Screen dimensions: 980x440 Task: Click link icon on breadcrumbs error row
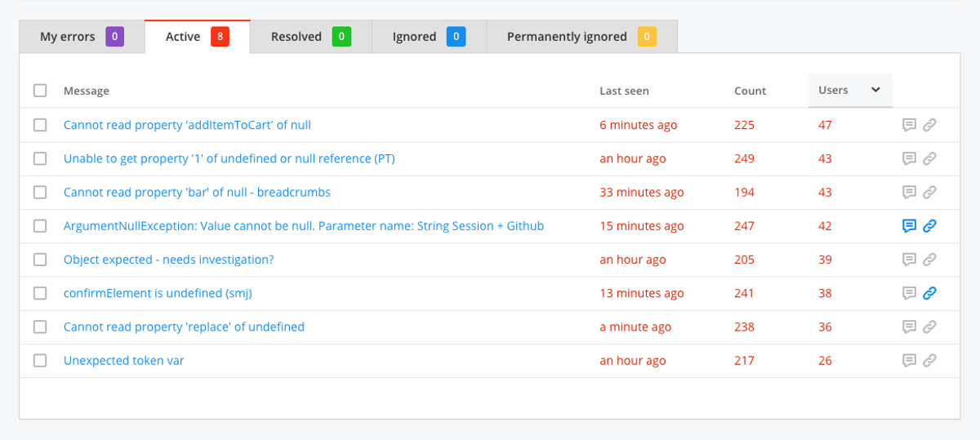click(x=929, y=193)
